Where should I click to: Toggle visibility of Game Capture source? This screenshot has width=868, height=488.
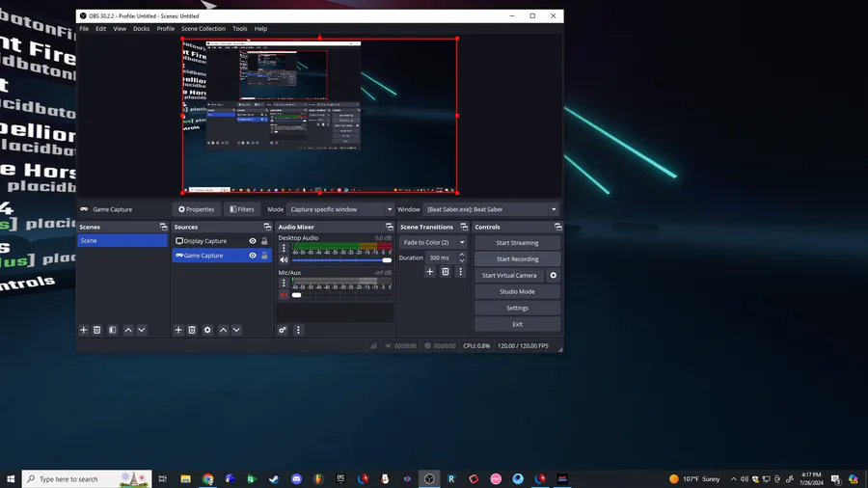[253, 256]
